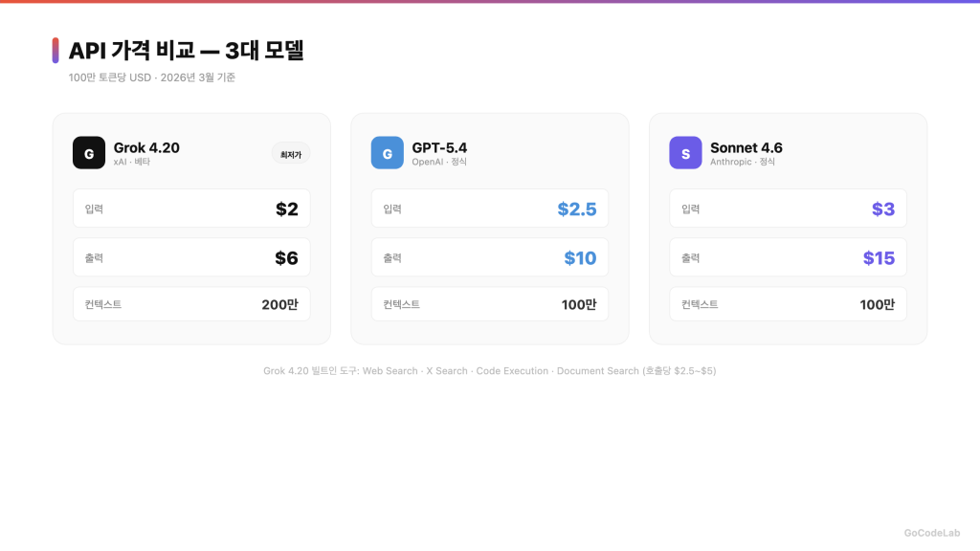The width and height of the screenshot is (980, 551).
Task: Select the Sonnet 4.6 출력 $15 row
Action: pyautogui.click(x=788, y=257)
